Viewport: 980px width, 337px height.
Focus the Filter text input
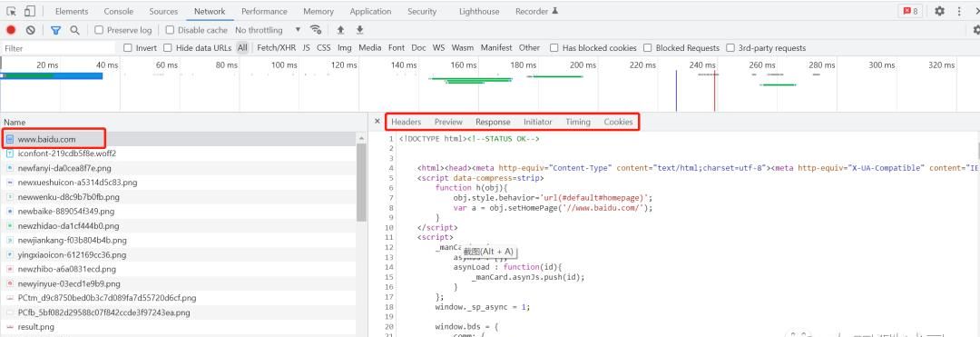coord(59,48)
